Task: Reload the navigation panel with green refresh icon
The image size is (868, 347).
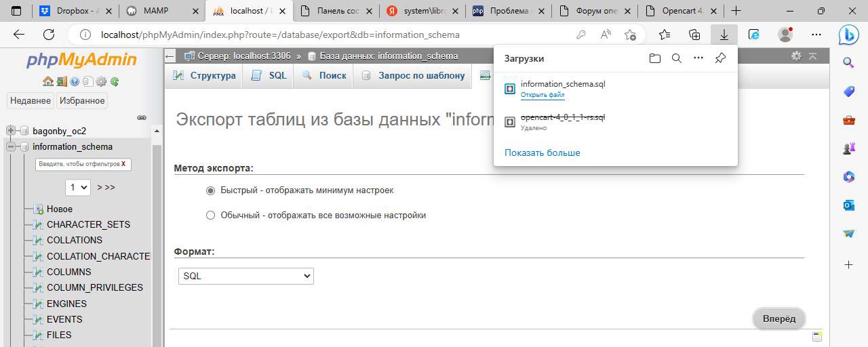Action: (x=115, y=81)
